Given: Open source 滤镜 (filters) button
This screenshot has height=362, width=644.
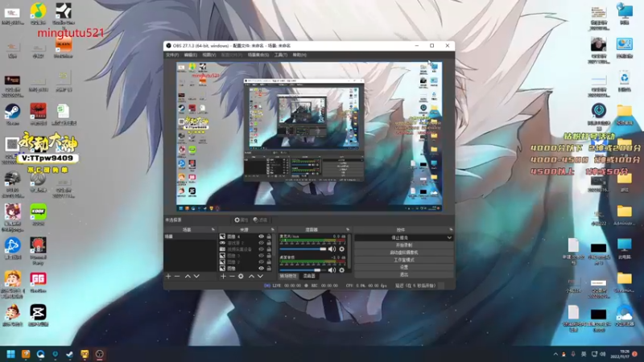Looking at the screenshot, I should pos(260,220).
